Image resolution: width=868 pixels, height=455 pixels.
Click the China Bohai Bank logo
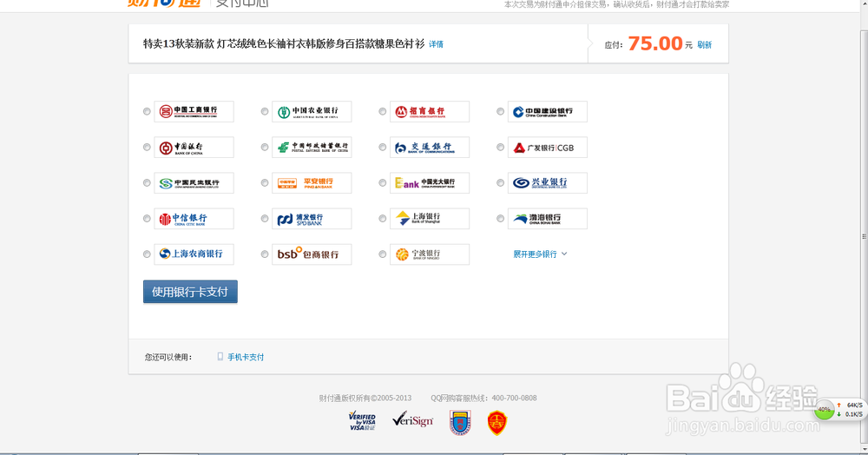click(548, 219)
